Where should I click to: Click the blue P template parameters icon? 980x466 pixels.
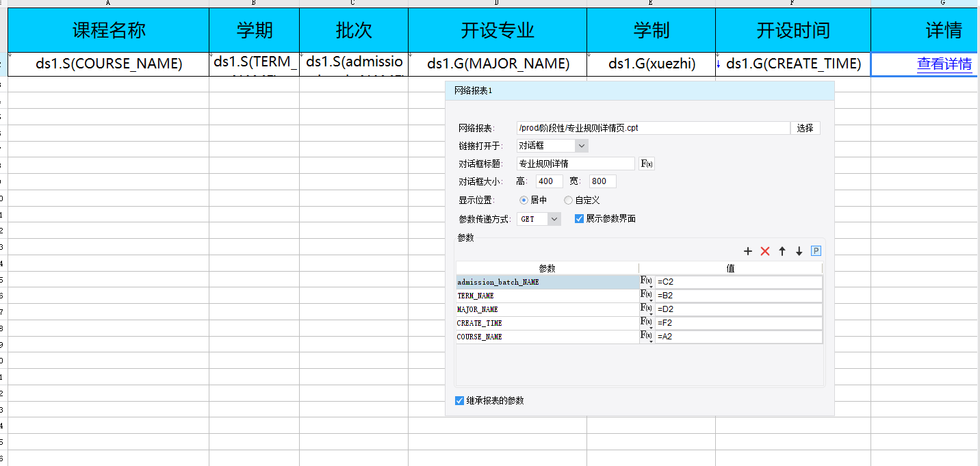point(816,251)
